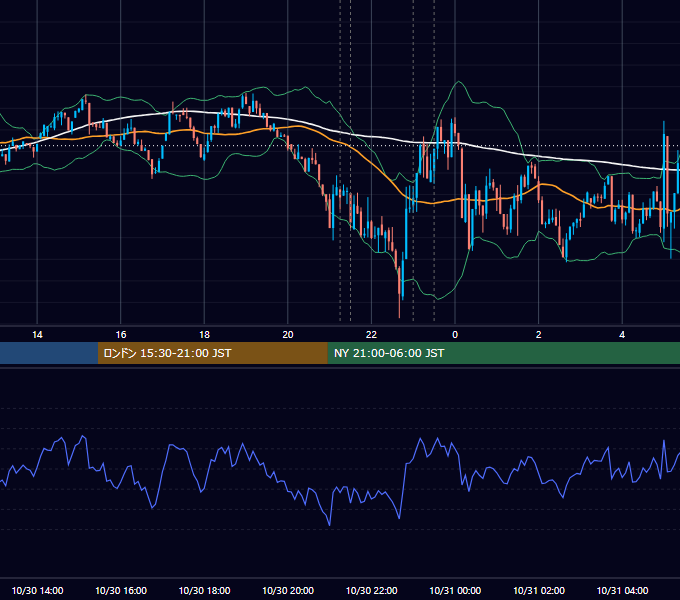
Task: Click the NY 21:00-06:00 JST session bar
Action: (503, 353)
